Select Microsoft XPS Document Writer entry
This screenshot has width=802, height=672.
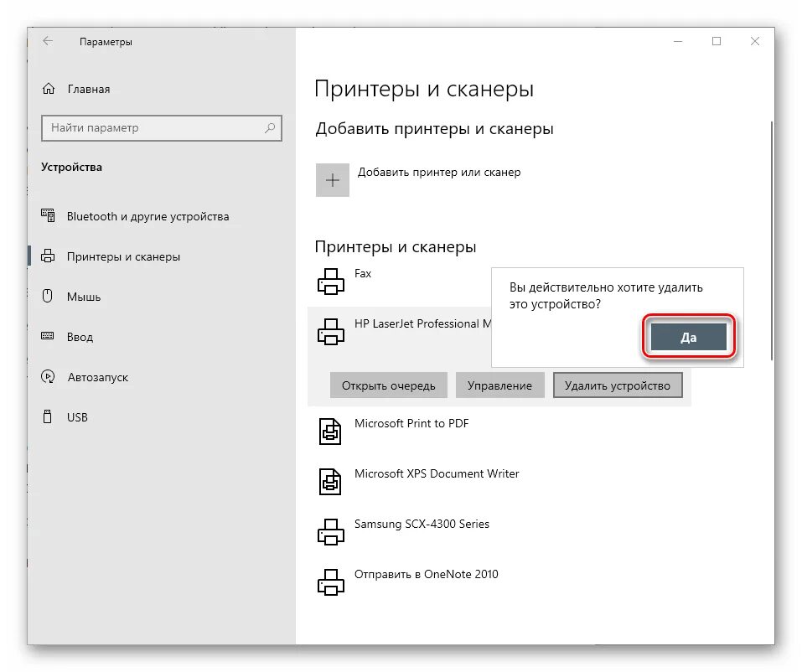[x=437, y=473]
